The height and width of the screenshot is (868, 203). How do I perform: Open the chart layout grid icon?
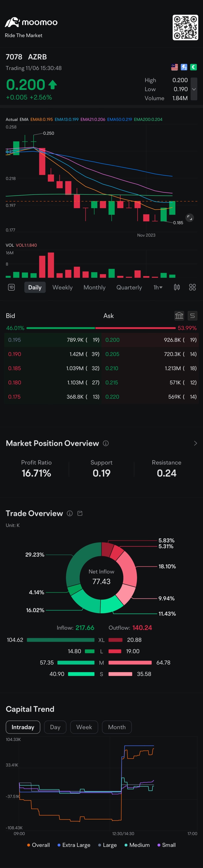click(x=192, y=287)
